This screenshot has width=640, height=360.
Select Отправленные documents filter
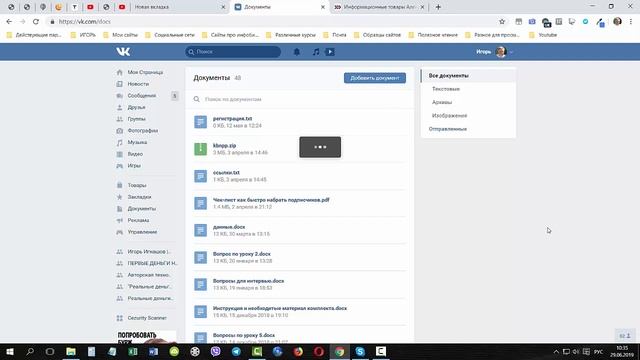tap(447, 129)
